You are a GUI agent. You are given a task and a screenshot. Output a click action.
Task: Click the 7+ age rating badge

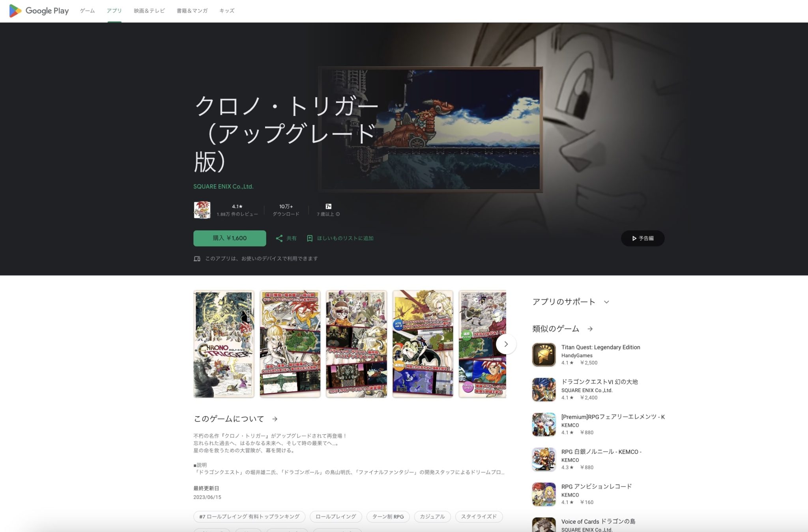click(329, 206)
